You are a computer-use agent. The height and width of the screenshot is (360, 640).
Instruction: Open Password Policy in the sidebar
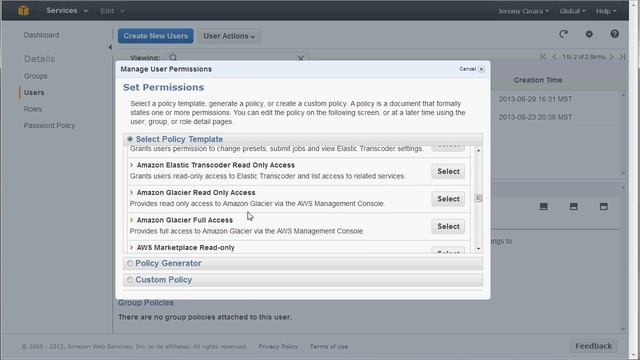[49, 125]
